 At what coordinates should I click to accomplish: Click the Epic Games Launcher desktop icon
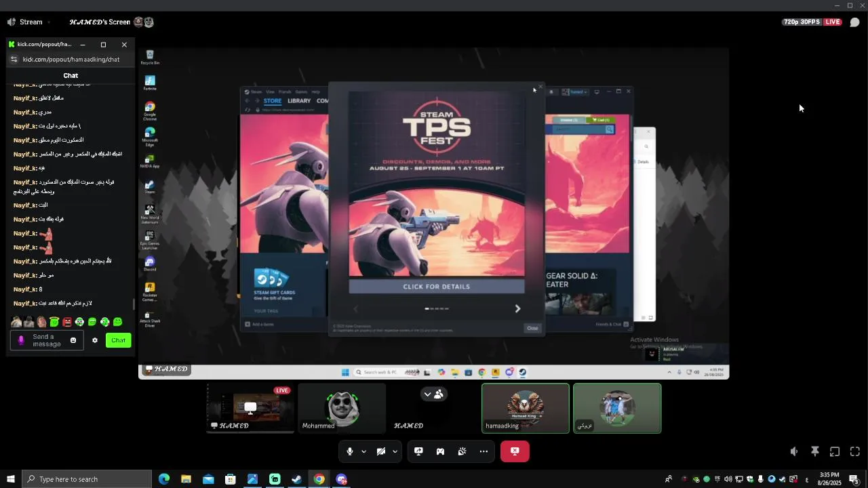click(x=150, y=240)
